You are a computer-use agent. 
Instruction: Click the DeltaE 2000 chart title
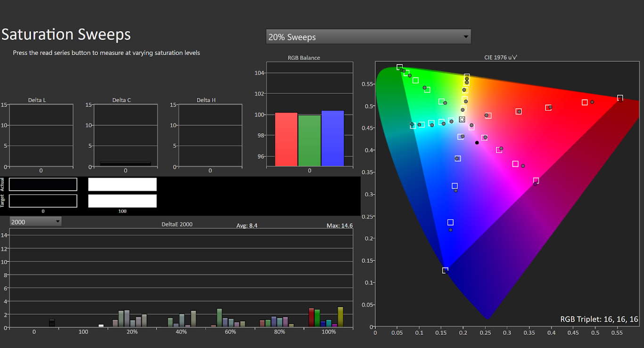click(x=177, y=224)
